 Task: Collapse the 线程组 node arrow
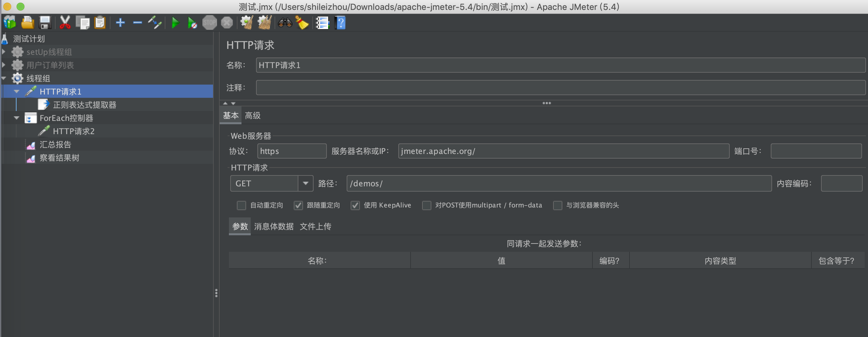pos(4,78)
